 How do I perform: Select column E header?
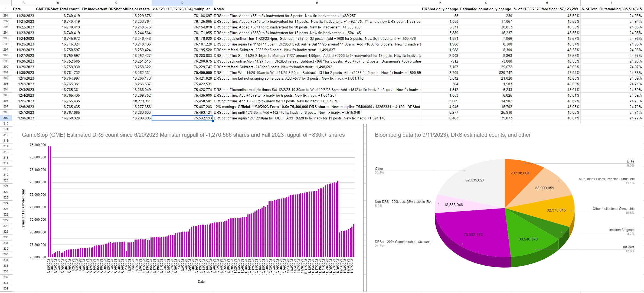point(317,3)
